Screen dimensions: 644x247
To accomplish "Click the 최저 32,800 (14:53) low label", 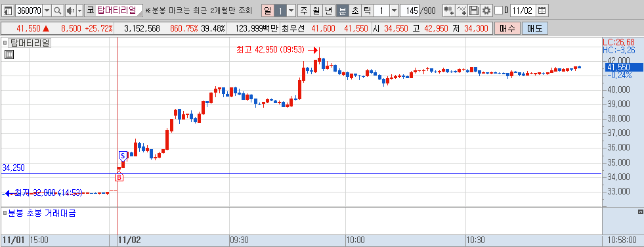I will coord(49,192).
